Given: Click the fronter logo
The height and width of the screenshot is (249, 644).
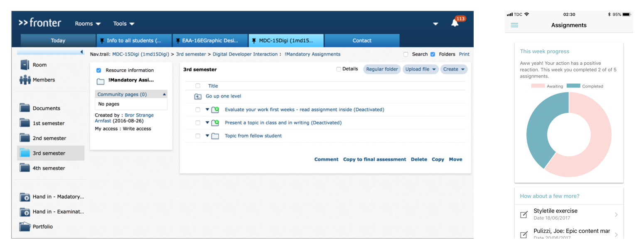Looking at the screenshot, I should [40, 22].
